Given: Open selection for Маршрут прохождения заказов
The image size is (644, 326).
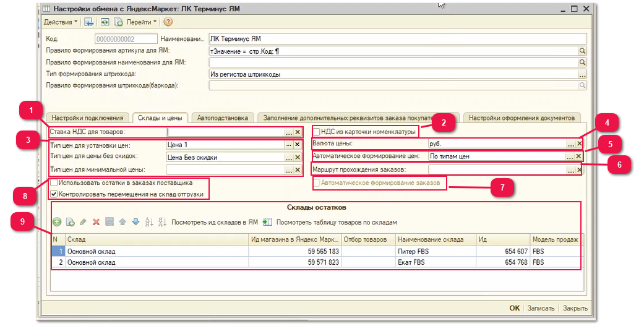Looking at the screenshot, I should pyautogui.click(x=571, y=169).
